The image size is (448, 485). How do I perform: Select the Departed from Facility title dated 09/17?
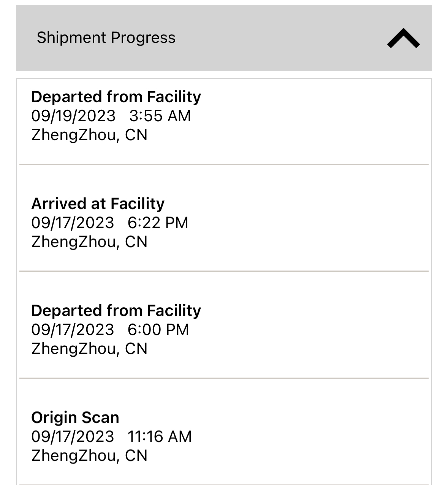coord(116,311)
